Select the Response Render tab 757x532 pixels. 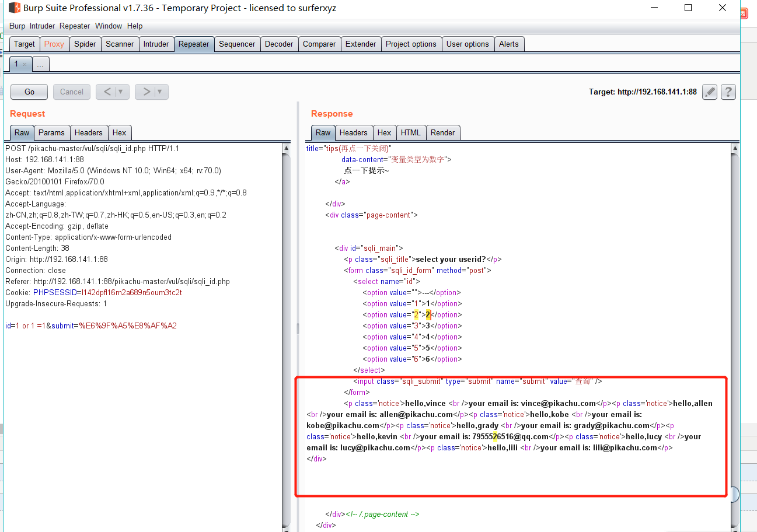tap(443, 132)
